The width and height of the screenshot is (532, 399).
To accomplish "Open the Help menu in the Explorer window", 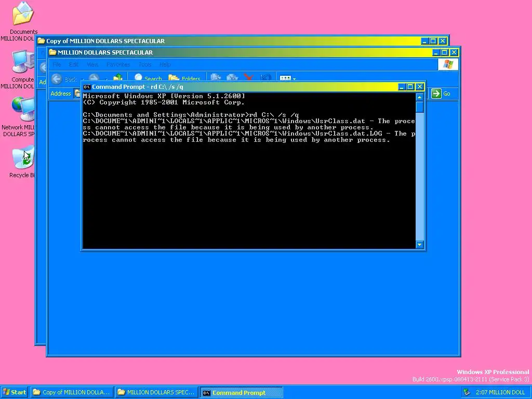I will click(x=165, y=64).
